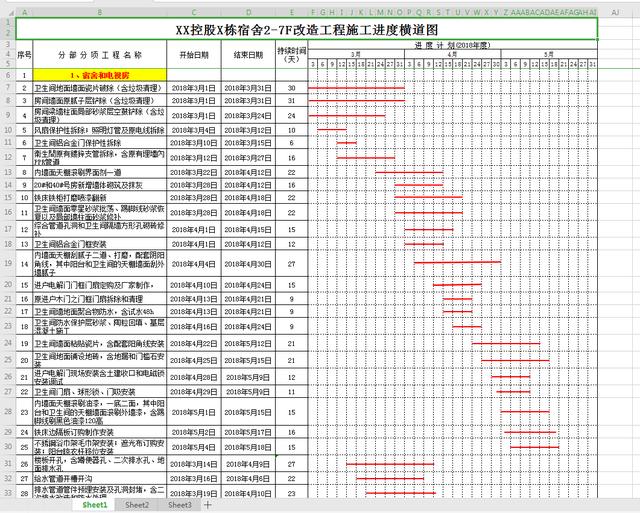
Task: Click the red Gantt bar for item 6
Action: click(347, 142)
